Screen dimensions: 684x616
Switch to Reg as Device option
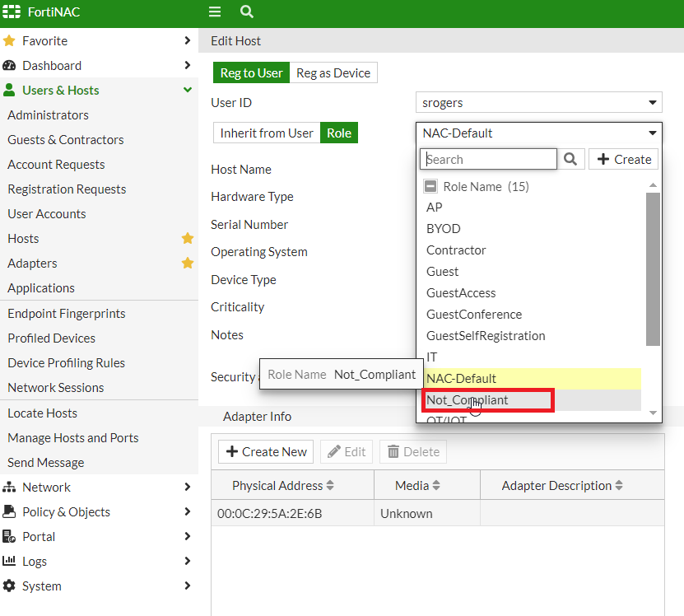tap(333, 73)
